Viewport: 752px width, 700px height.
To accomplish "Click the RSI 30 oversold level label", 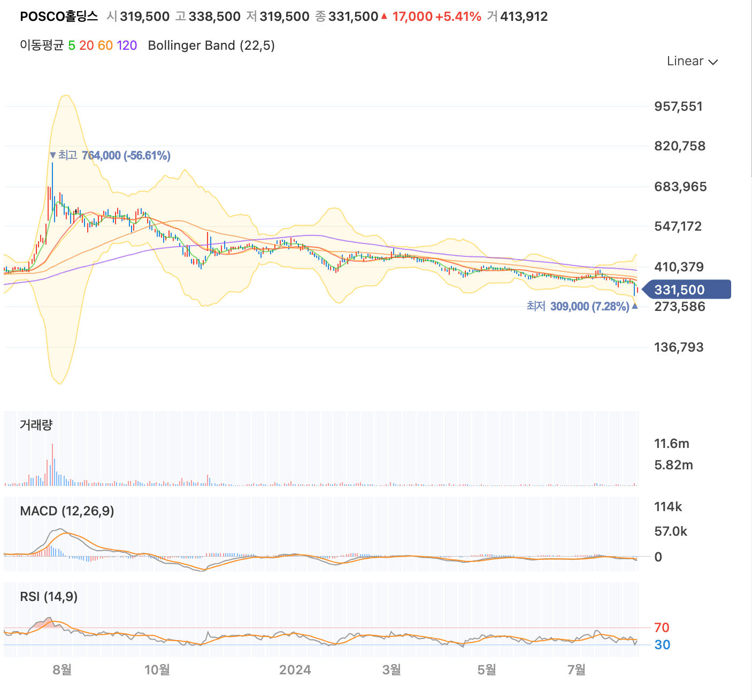I will coord(662,644).
